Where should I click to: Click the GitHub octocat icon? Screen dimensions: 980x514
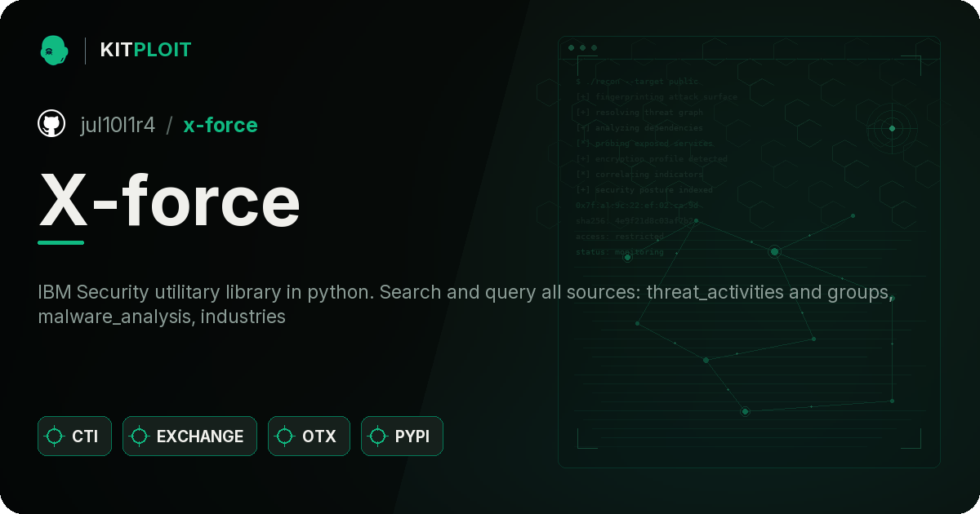51,124
